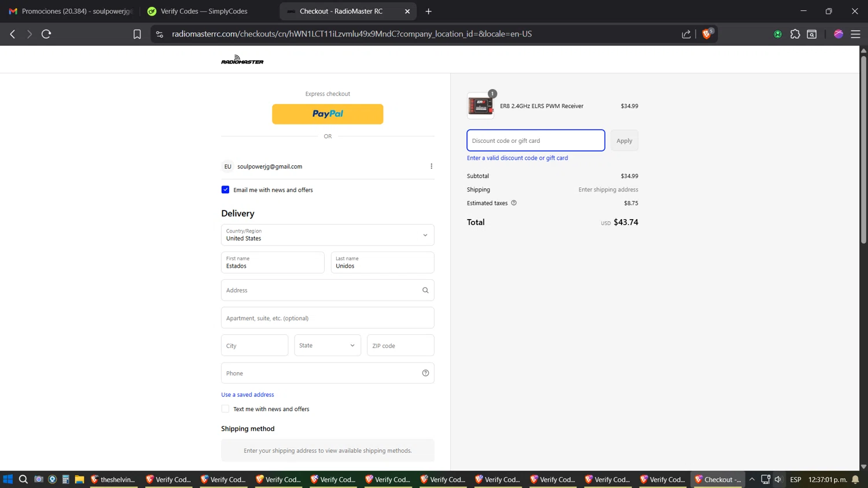868x488 pixels.
Task: Open the sidebar panel icon
Action: [812, 34]
